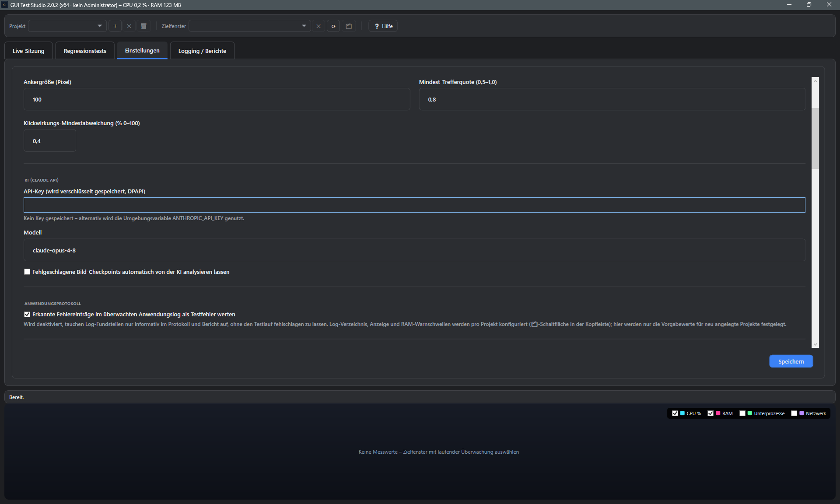Image resolution: width=840 pixels, height=504 pixels.
Task: Restore down the GUI Test Studio window
Action: (809, 5)
